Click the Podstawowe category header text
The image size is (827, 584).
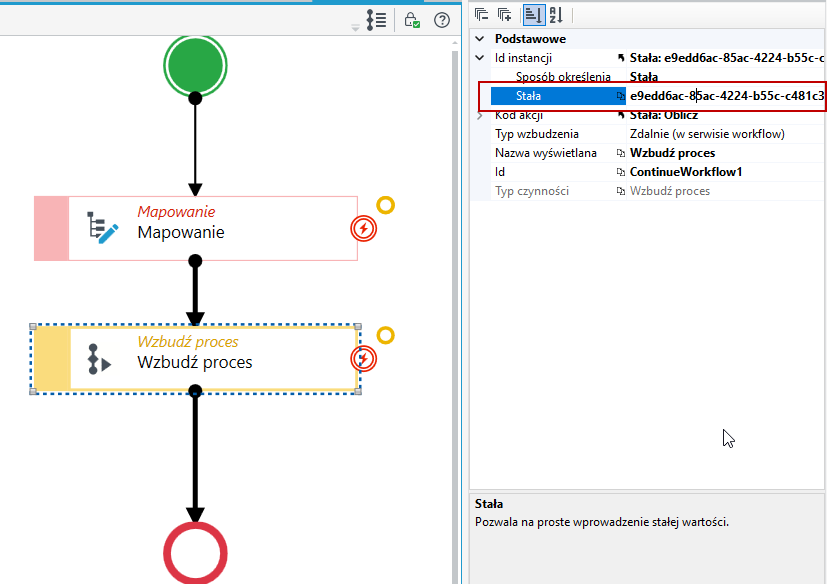(x=530, y=39)
